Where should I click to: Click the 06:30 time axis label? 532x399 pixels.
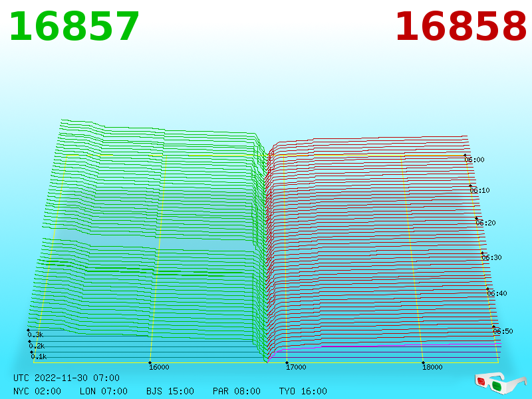[491, 257]
